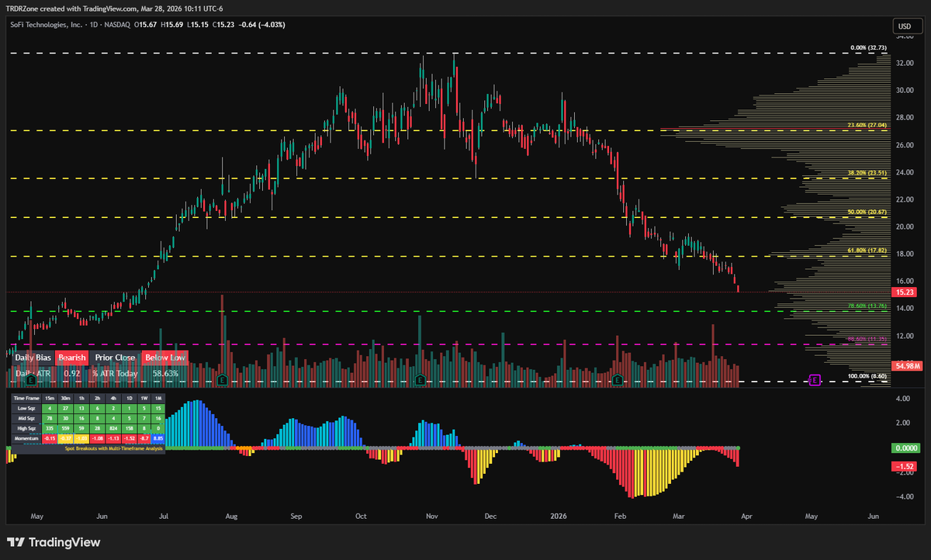Click the 2h column header

[98, 399]
